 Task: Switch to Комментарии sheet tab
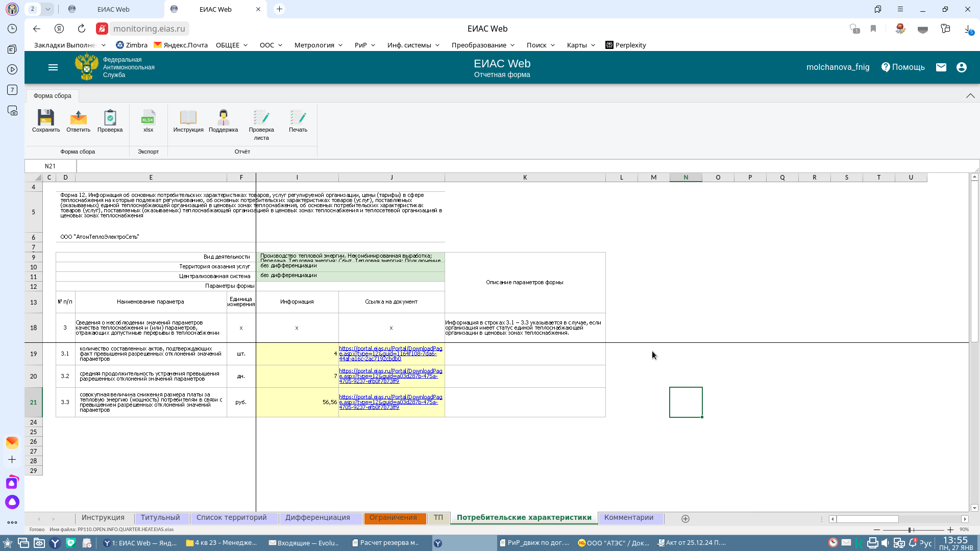[629, 518]
